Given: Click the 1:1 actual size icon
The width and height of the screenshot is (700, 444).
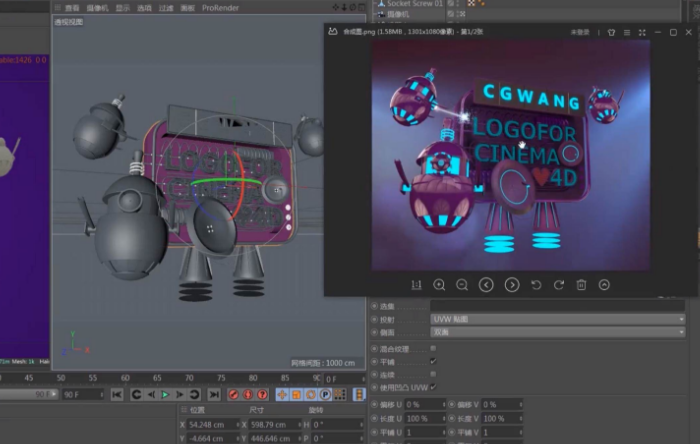Looking at the screenshot, I should (x=416, y=285).
